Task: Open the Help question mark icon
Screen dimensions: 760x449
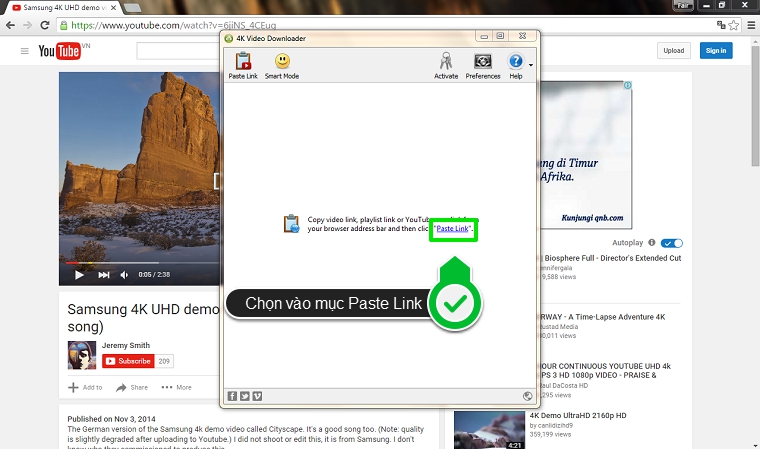Action: pos(515,63)
